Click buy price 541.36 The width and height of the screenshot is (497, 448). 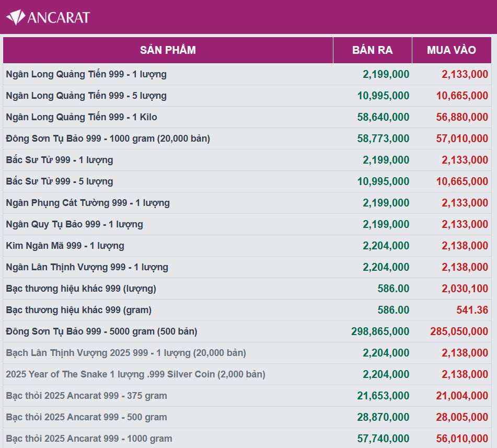472,310
